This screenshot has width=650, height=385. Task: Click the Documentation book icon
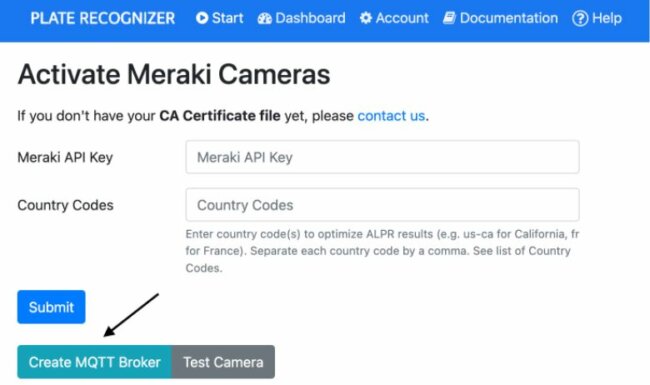[x=449, y=18]
